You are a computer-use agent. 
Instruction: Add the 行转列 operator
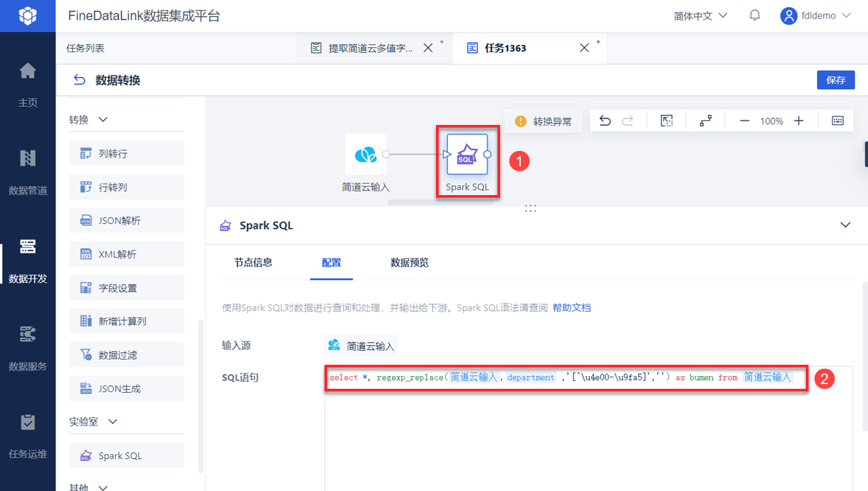127,187
